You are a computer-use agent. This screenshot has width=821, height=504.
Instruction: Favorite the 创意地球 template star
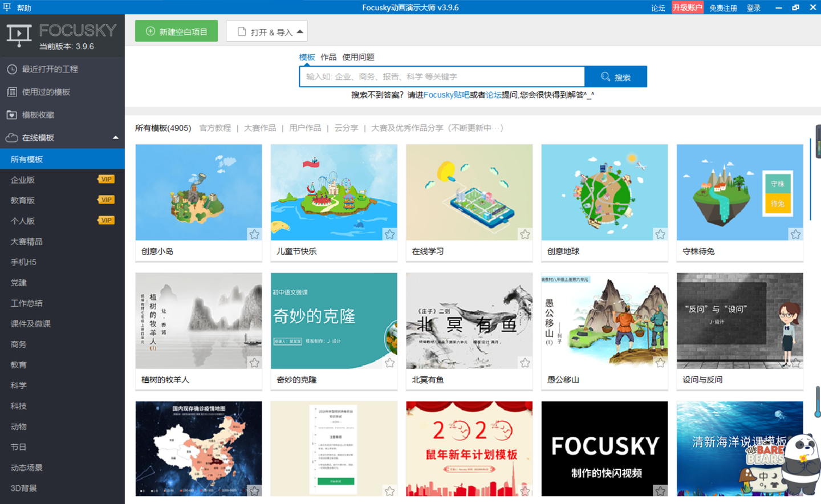click(660, 234)
